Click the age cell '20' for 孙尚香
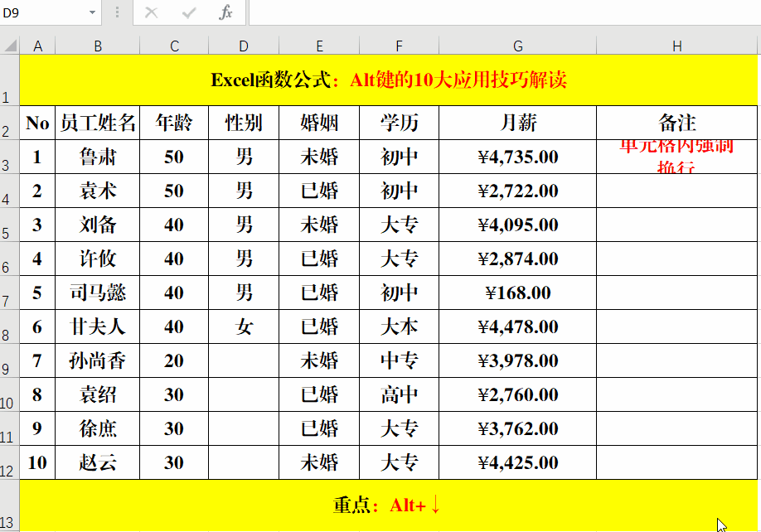Image resolution: width=761 pixels, height=532 pixels. (174, 360)
